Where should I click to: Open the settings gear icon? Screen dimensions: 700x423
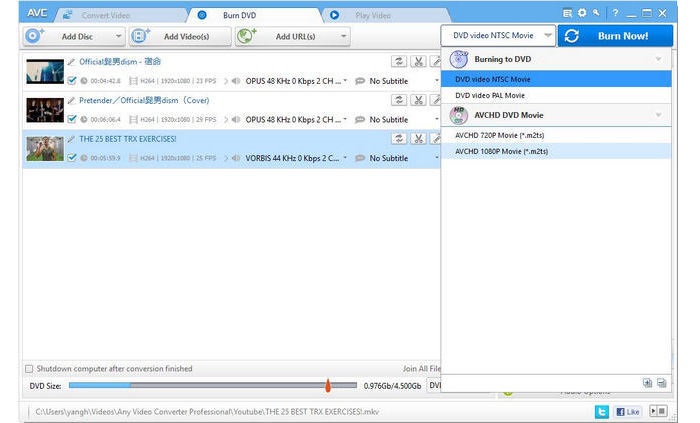click(x=582, y=13)
